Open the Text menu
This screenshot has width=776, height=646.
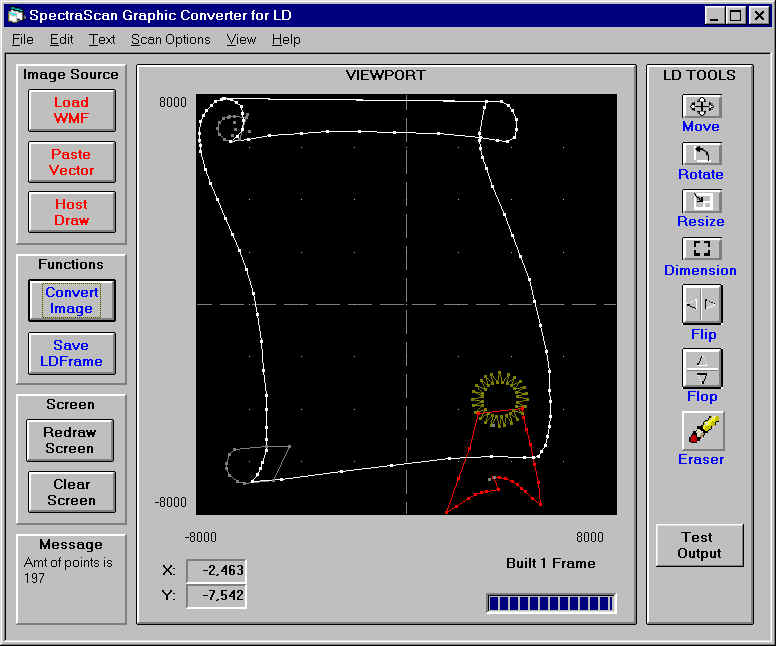point(101,40)
